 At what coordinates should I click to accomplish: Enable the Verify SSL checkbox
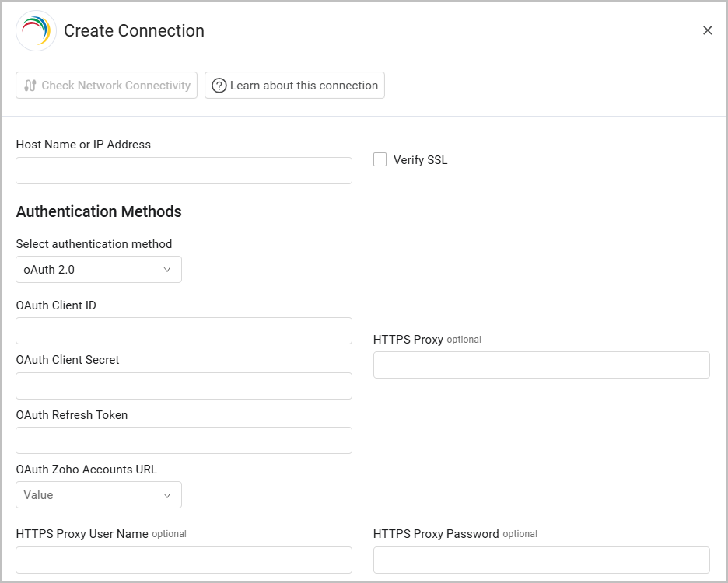380,160
